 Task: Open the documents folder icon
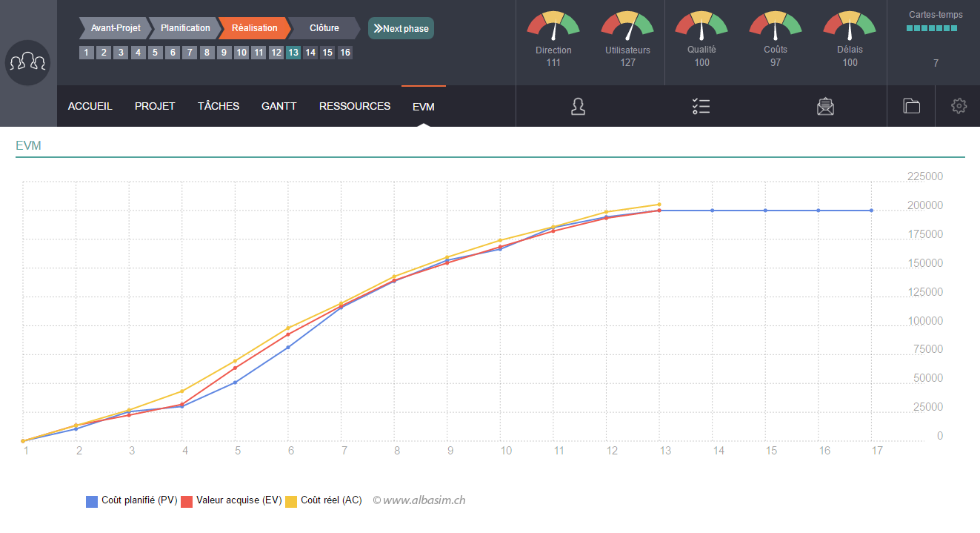(x=911, y=106)
